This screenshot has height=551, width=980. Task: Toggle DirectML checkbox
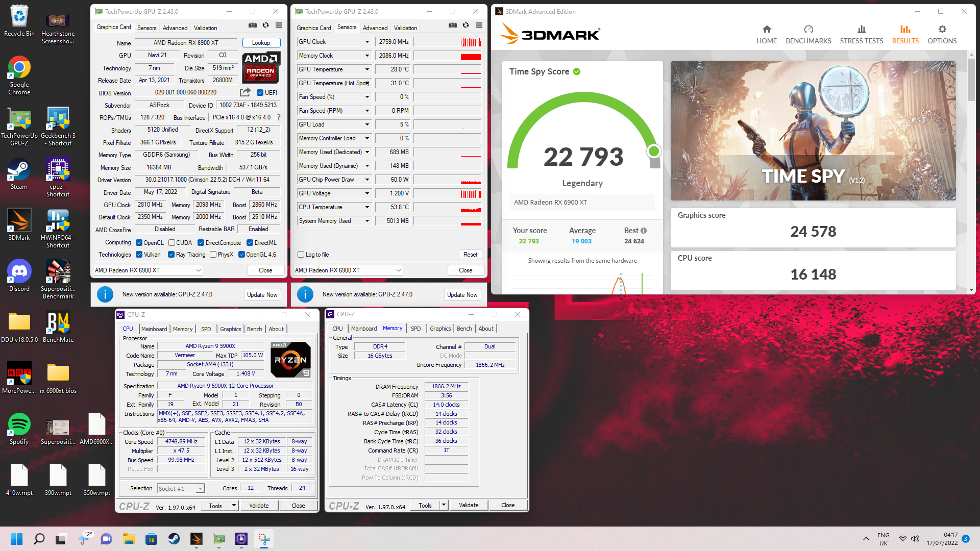pos(250,243)
